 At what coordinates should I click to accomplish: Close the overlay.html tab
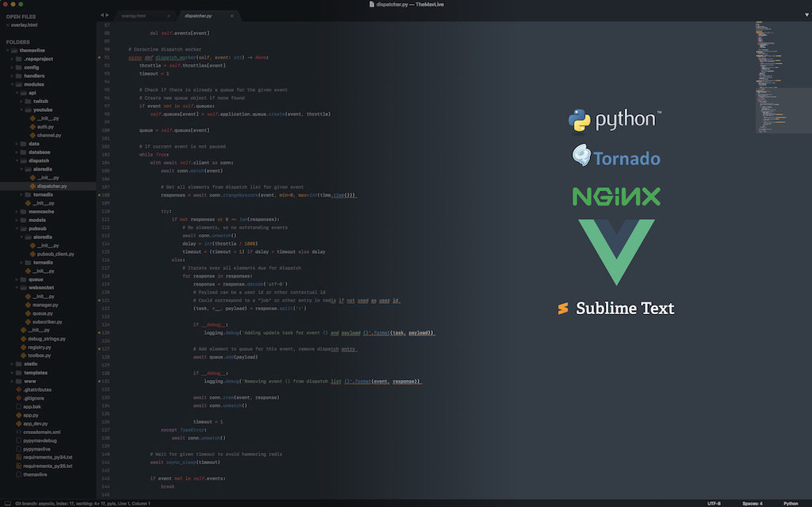click(x=169, y=16)
